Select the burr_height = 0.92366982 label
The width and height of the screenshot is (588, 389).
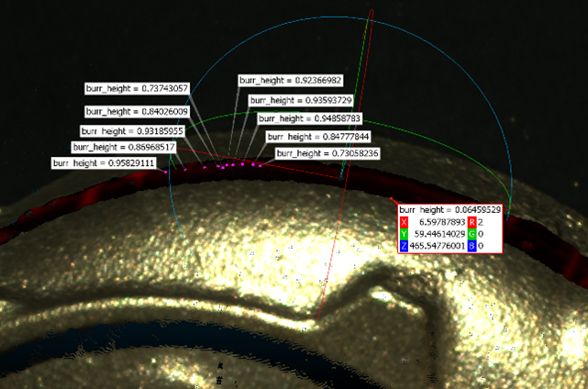click(x=290, y=80)
